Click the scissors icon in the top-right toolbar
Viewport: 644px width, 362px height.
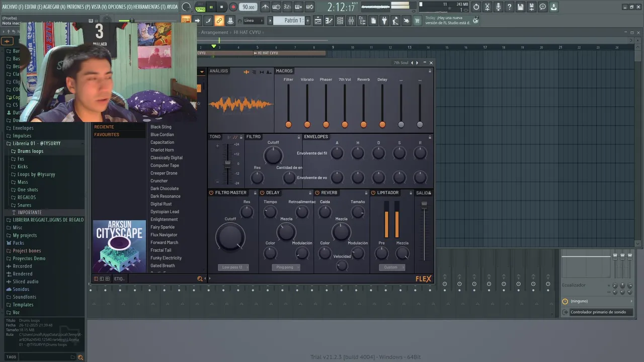coord(487,7)
